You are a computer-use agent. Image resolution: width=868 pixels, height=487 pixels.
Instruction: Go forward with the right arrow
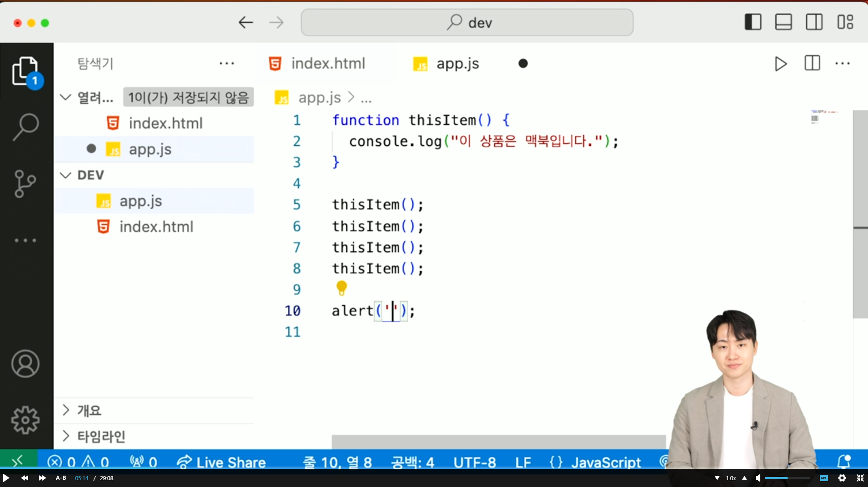pyautogui.click(x=276, y=22)
